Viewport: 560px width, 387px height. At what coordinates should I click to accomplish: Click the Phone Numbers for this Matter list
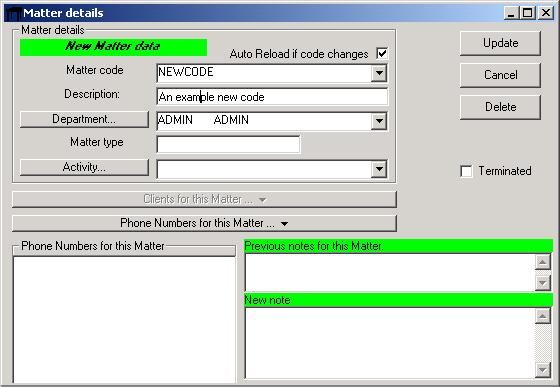pyautogui.click(x=124, y=320)
